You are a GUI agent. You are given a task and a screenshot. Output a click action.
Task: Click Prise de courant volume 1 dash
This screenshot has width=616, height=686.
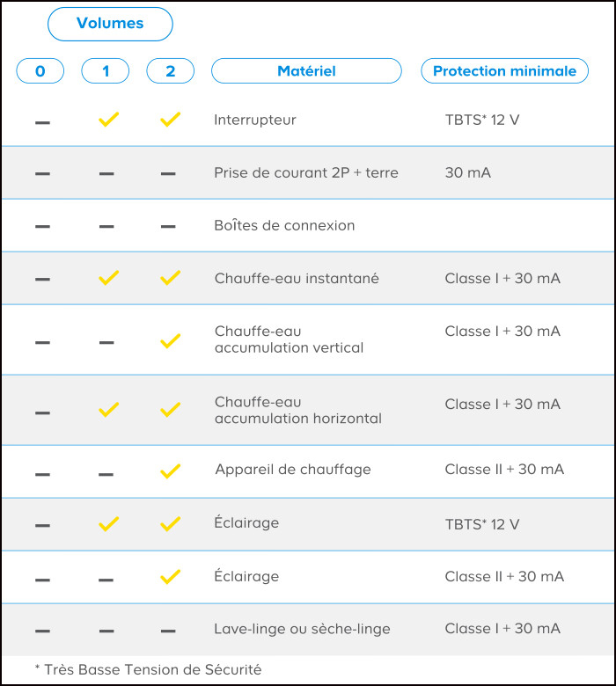[106, 174]
